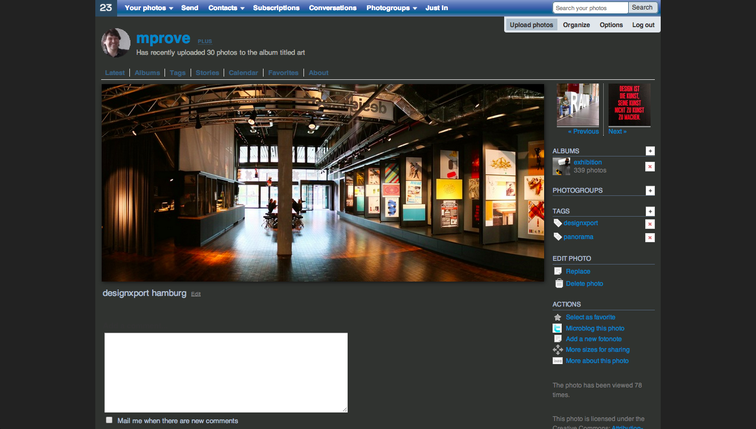Click the Delete photo link
The width and height of the screenshot is (756, 429).
pos(584,283)
